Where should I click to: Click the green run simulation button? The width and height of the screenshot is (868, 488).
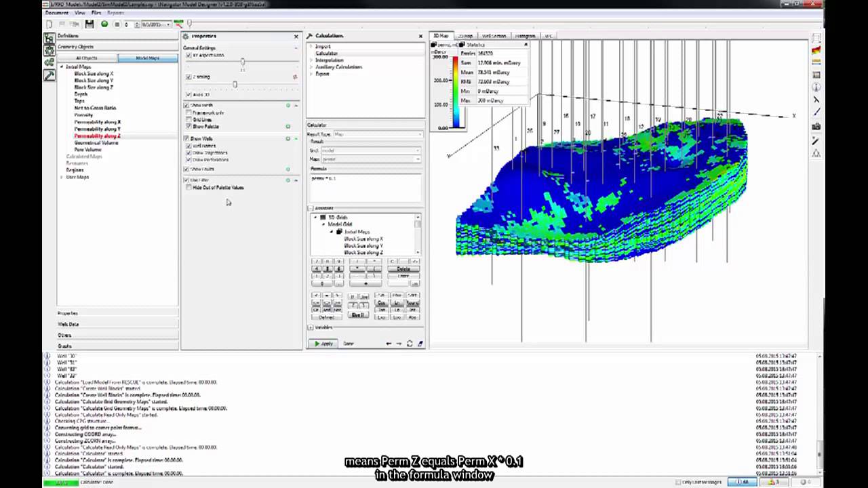104,24
